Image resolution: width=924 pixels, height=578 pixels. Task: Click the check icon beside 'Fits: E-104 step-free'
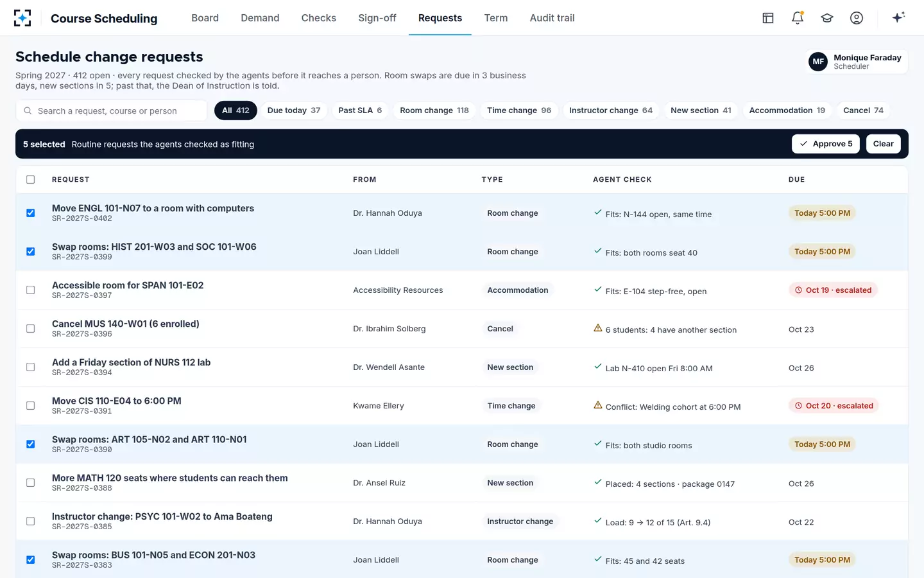598,290
